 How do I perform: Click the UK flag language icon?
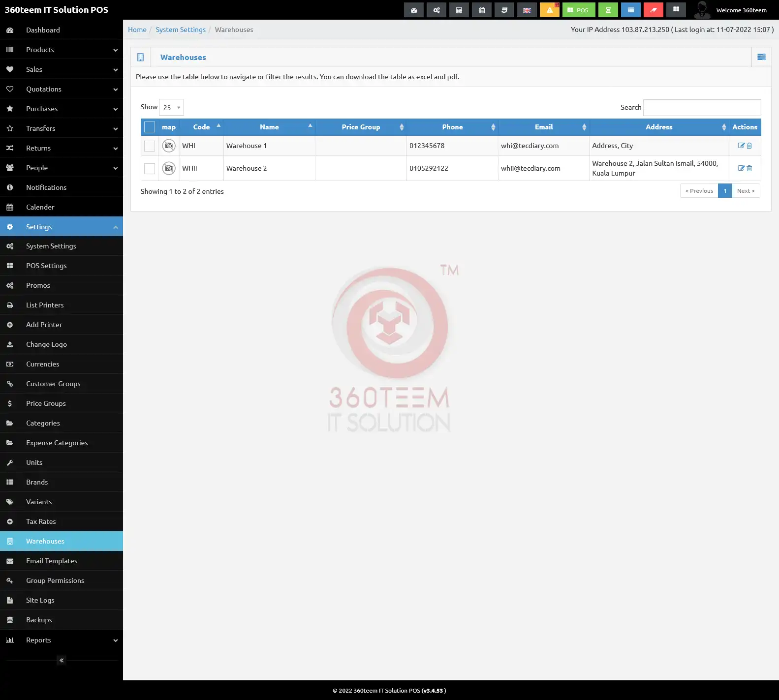coord(527,10)
